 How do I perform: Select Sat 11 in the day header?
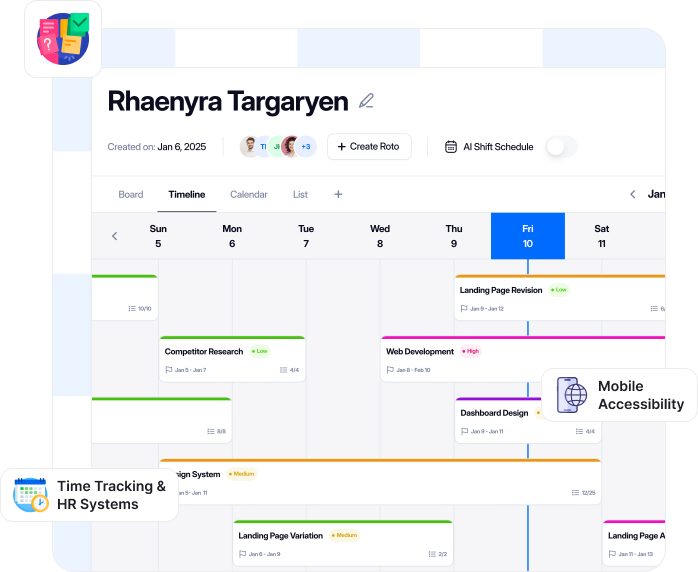coord(601,236)
